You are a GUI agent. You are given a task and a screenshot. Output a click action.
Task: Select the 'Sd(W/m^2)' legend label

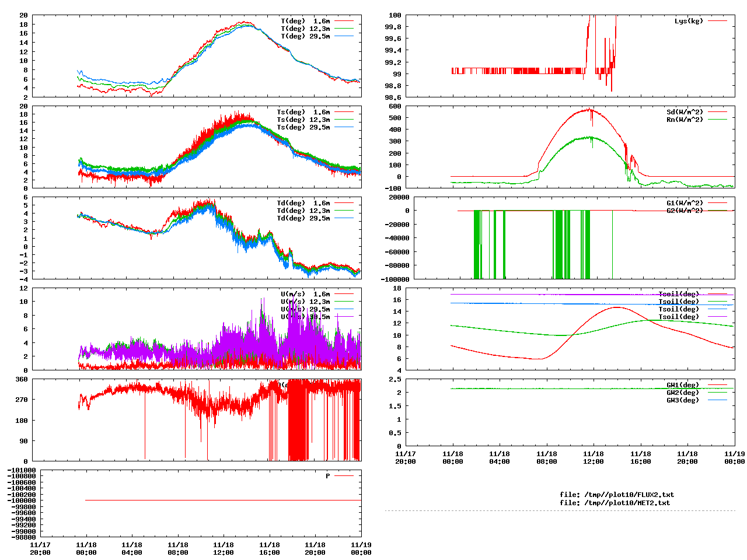coord(685,112)
